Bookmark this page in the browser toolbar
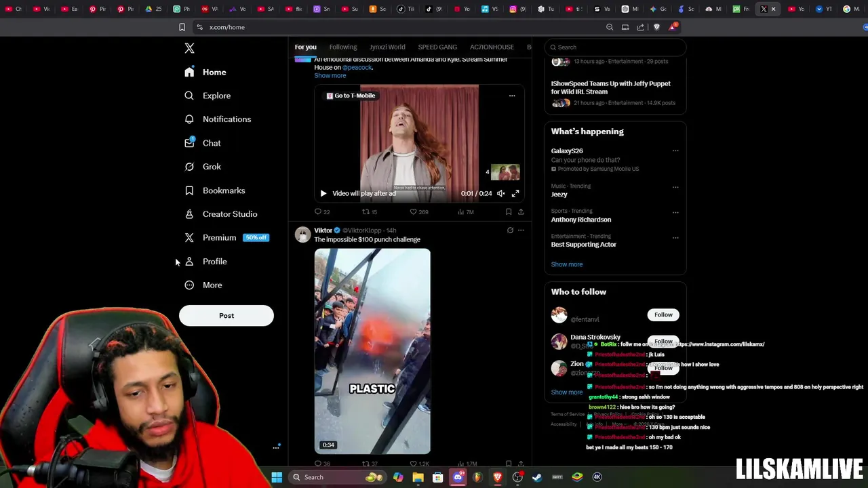 pos(182,27)
